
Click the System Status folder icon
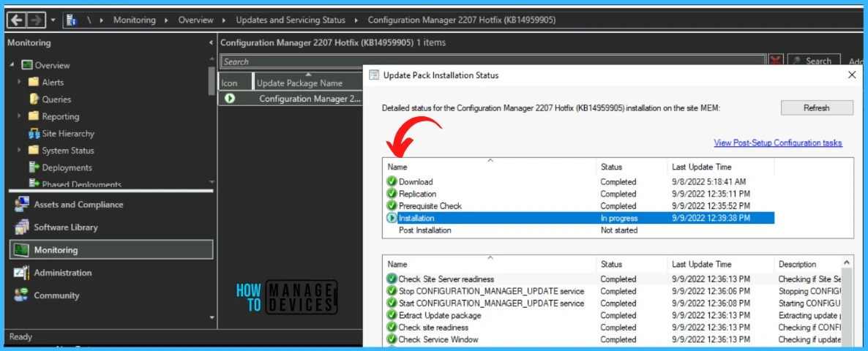(34, 151)
